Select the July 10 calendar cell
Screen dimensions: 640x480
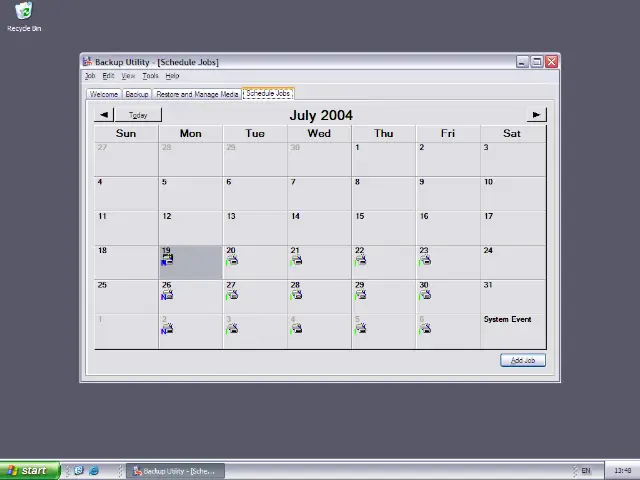click(513, 193)
